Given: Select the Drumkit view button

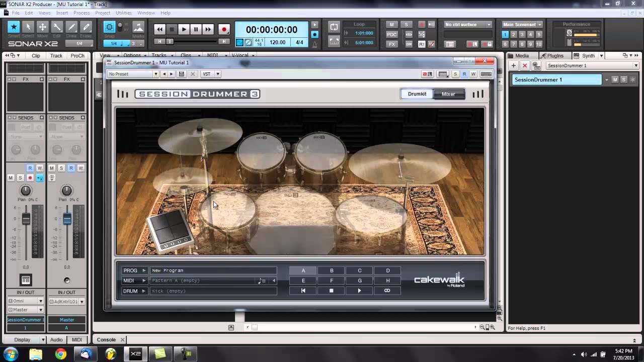Looking at the screenshot, I should coord(417,94).
